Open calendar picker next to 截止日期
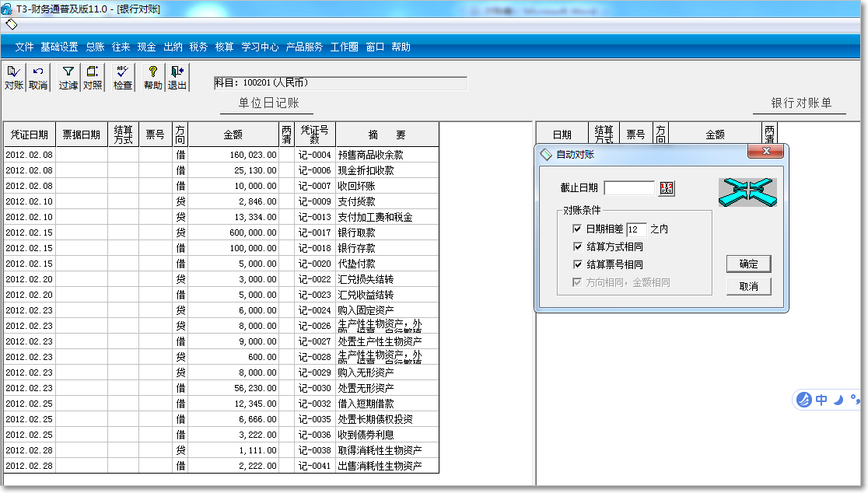The width and height of the screenshot is (868, 493). point(667,188)
